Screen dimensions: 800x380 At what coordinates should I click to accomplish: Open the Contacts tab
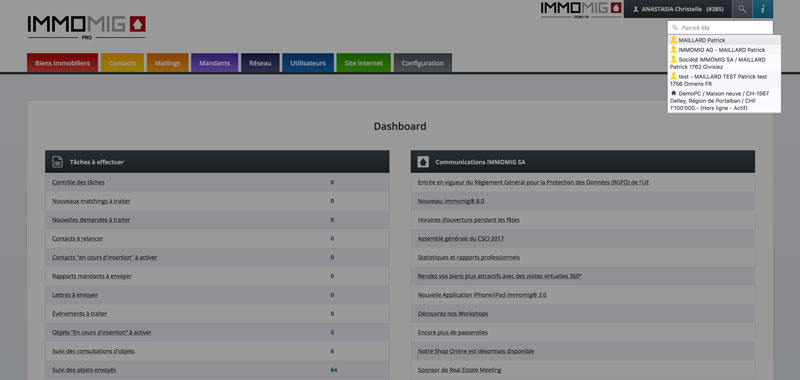[122, 63]
